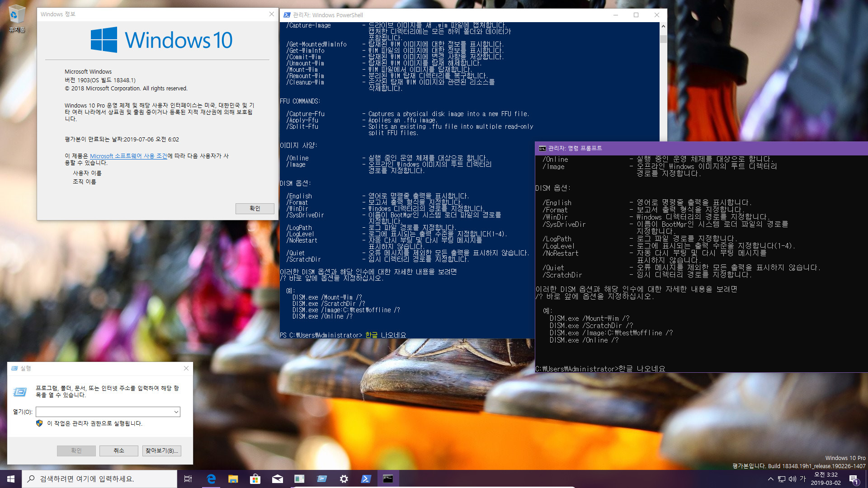Close the PowerShell window
This screenshot has height=488, width=868.
coord(657,15)
